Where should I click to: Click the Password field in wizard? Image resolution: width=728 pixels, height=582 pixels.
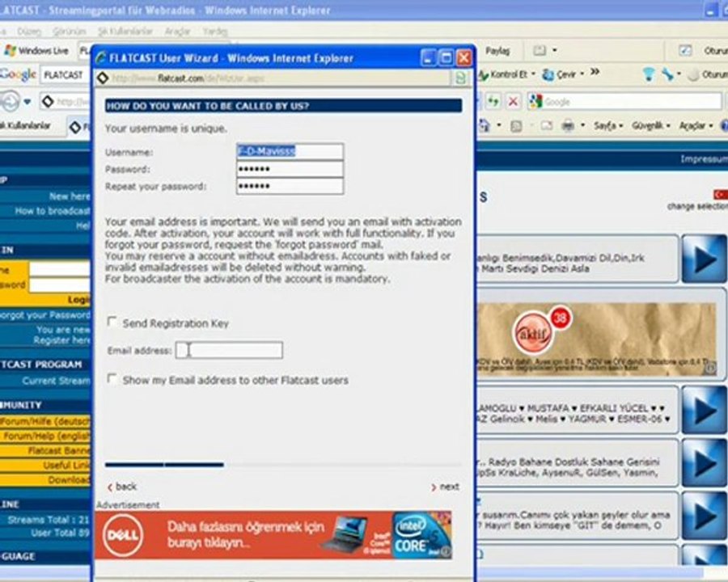[x=290, y=168]
